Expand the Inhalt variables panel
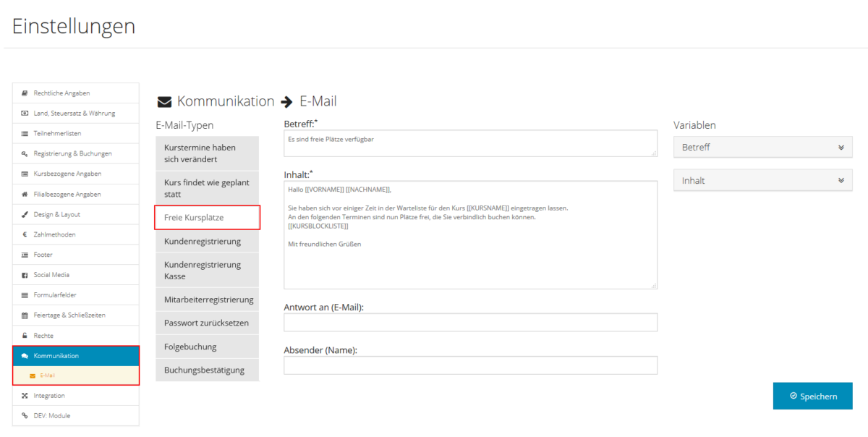The image size is (868, 437). [763, 181]
